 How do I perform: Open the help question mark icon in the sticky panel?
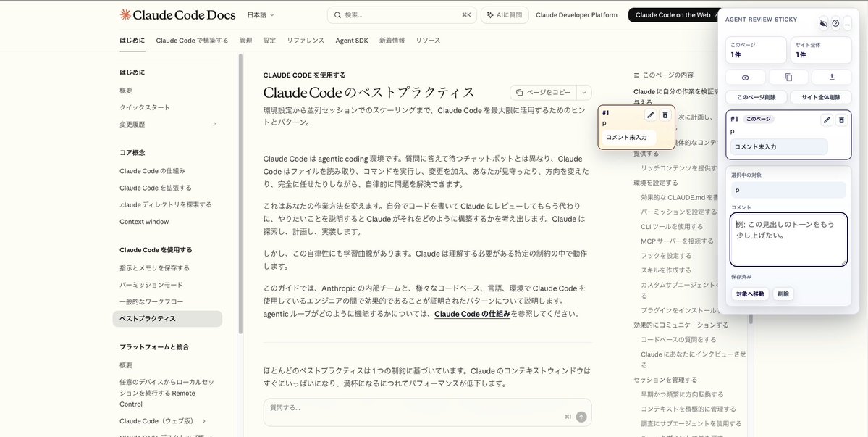[835, 23]
